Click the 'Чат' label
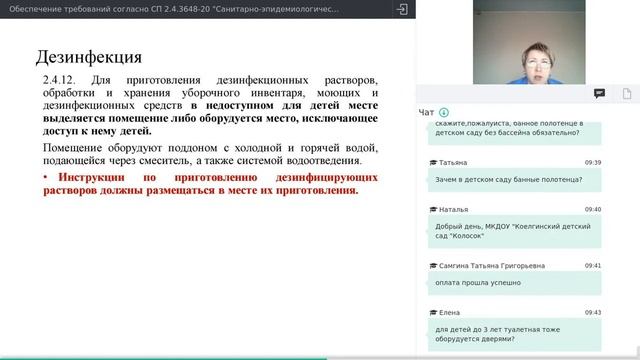 coord(426,112)
